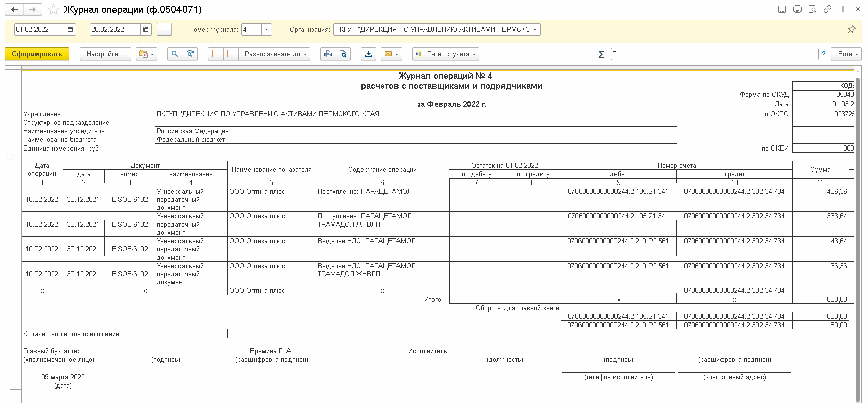Open title bar preview icon
The height and width of the screenshot is (403, 868).
coord(813,9)
